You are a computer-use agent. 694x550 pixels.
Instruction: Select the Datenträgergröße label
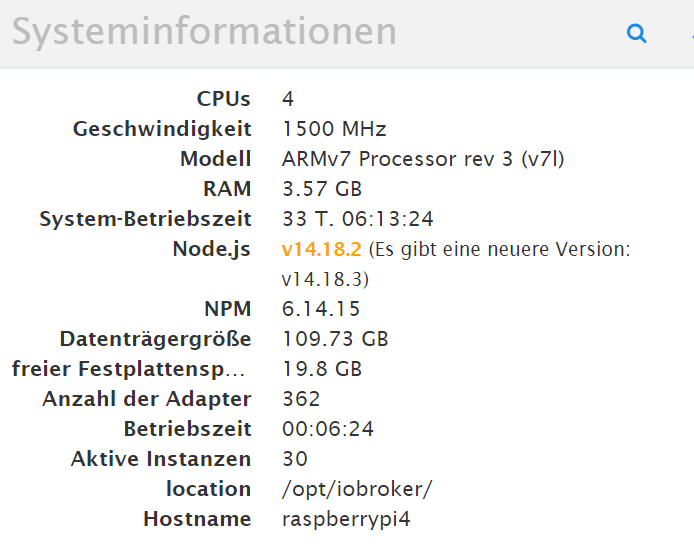[155, 339]
